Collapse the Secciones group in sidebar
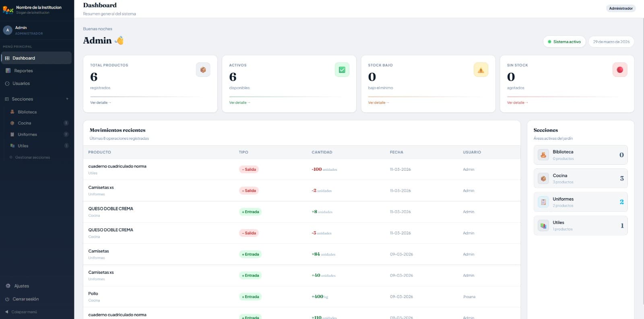 [x=67, y=99]
